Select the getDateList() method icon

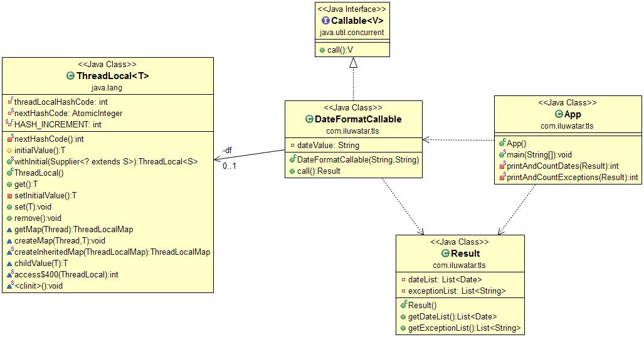click(x=403, y=316)
